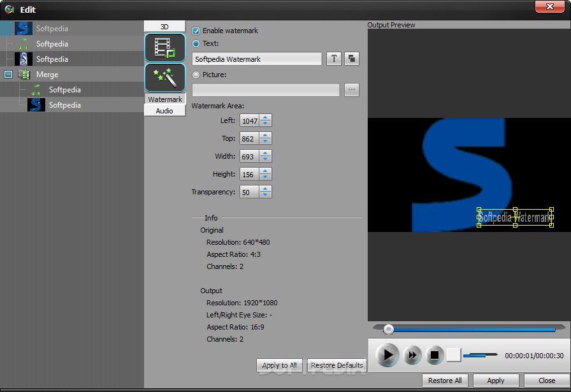Select the Text radio button
Image resolution: width=571 pixels, height=392 pixels.
(x=196, y=43)
